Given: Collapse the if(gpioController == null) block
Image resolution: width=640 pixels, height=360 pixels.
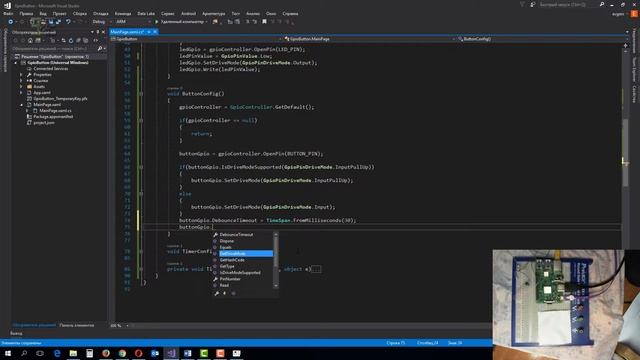Looking at the screenshot, I should coord(141,120).
